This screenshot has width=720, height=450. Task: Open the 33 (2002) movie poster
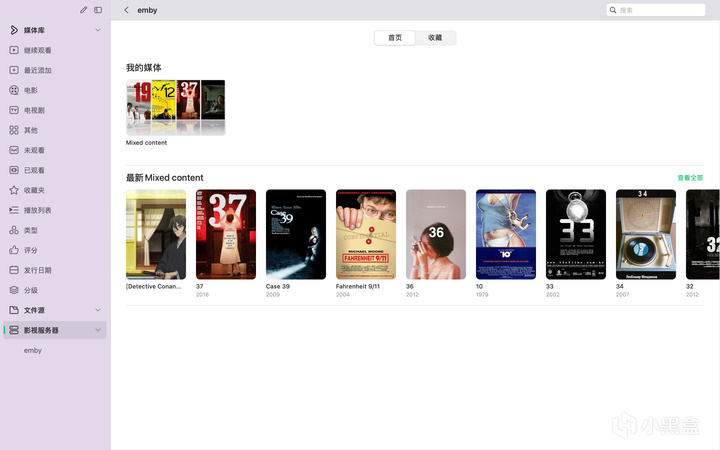coord(576,234)
